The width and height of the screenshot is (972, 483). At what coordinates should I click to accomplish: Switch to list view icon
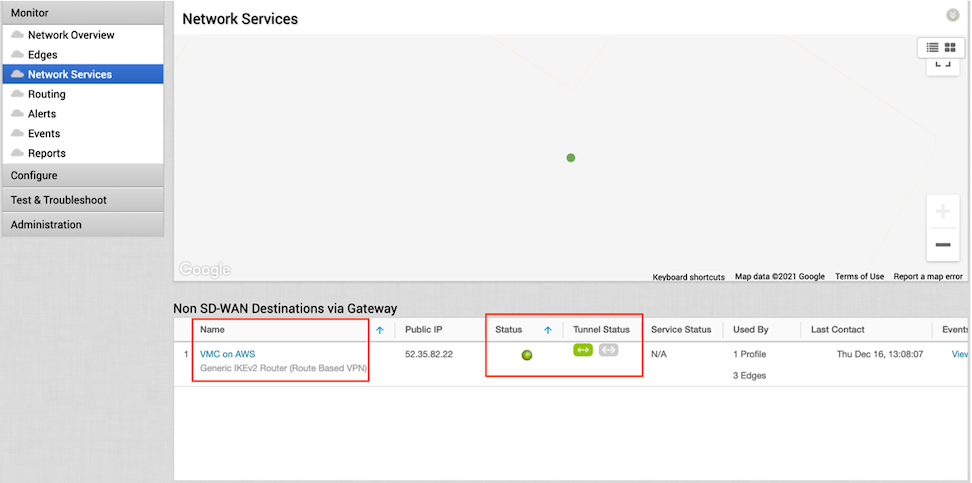(932, 47)
